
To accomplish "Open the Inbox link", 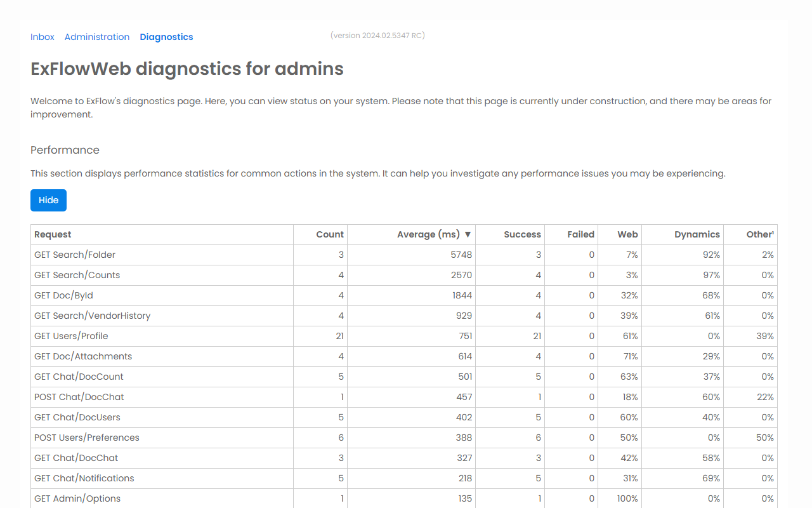I will [43, 37].
